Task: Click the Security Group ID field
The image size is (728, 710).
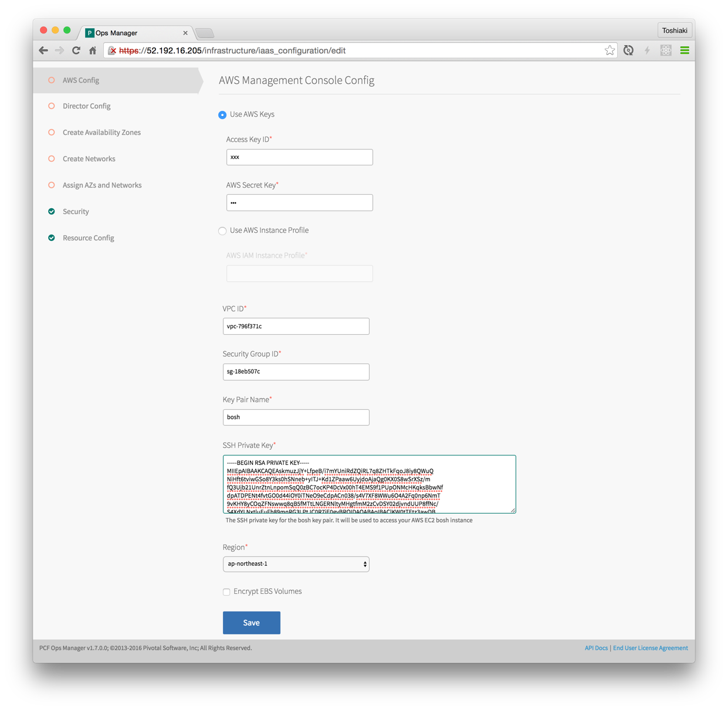Action: click(x=296, y=372)
